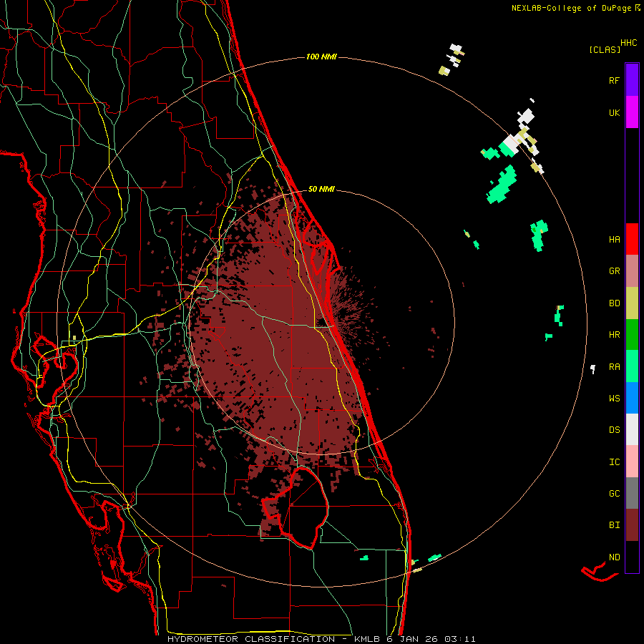Click the BI legend label
This screenshot has width=644, height=644.
(x=614, y=525)
